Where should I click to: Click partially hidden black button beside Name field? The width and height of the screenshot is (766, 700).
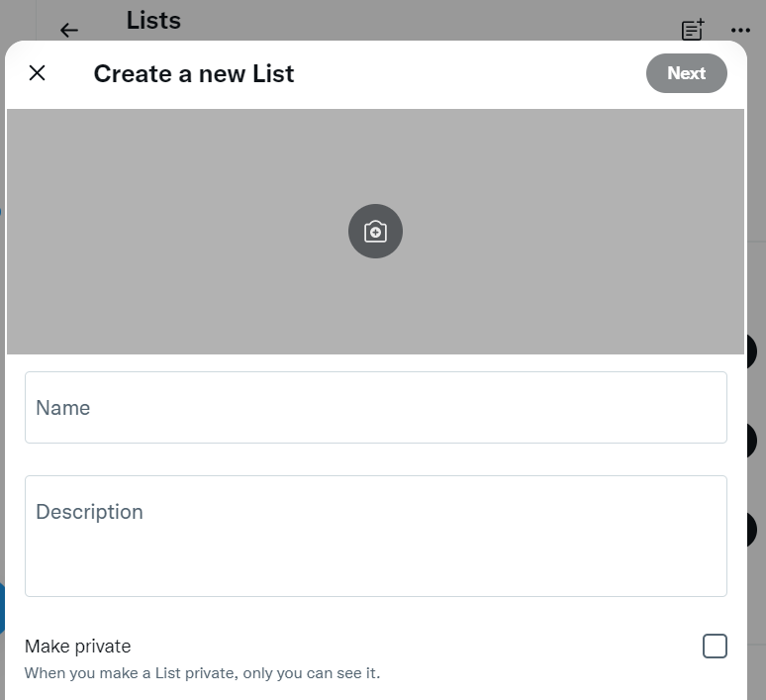tap(752, 440)
